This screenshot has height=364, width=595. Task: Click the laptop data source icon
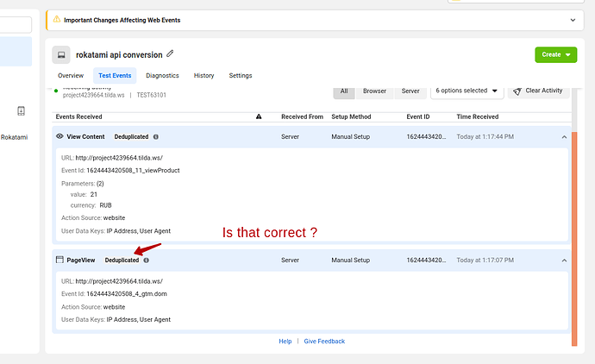click(61, 55)
